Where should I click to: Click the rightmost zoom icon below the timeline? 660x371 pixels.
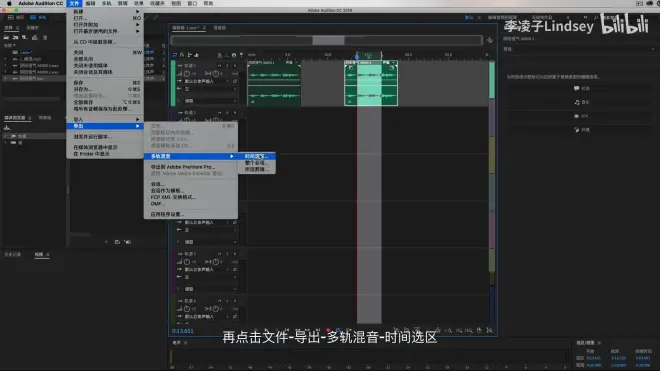(489, 331)
